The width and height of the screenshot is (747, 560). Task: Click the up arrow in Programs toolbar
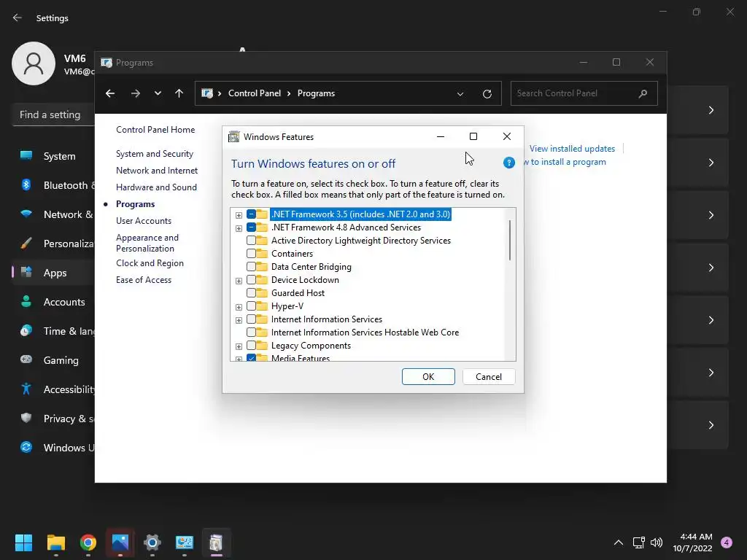[179, 93]
